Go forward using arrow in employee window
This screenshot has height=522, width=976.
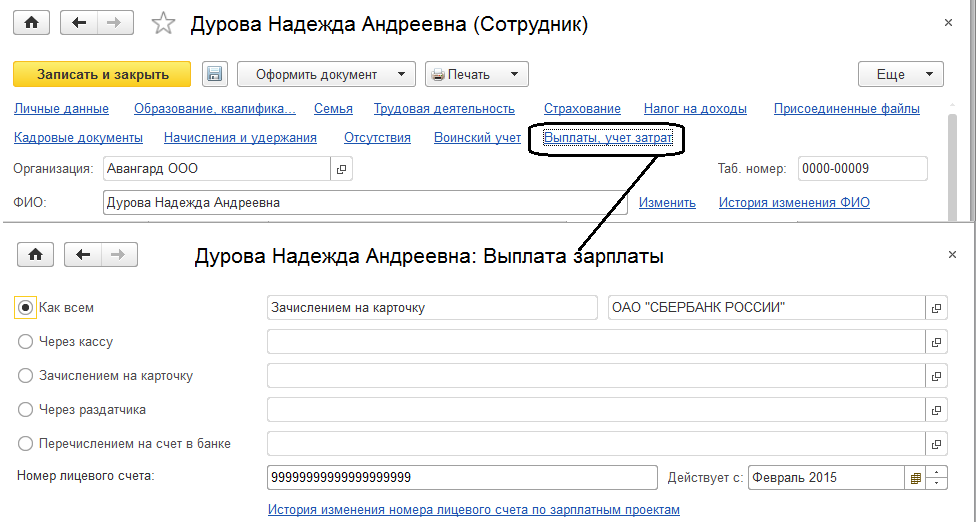pyautogui.click(x=114, y=23)
